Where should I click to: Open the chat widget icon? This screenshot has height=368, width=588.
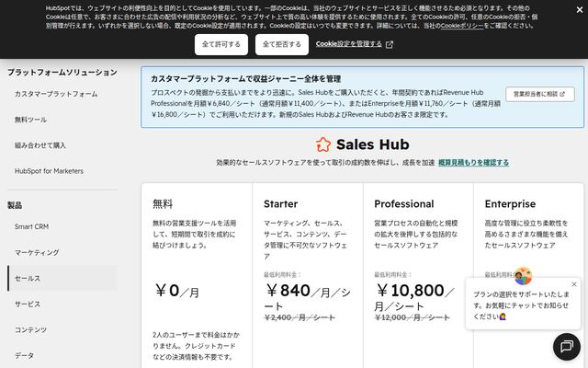pyautogui.click(x=567, y=346)
